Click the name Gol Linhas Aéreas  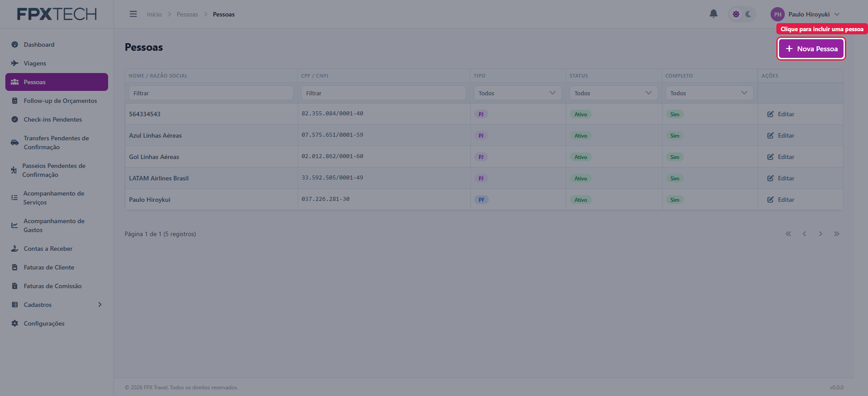click(154, 157)
